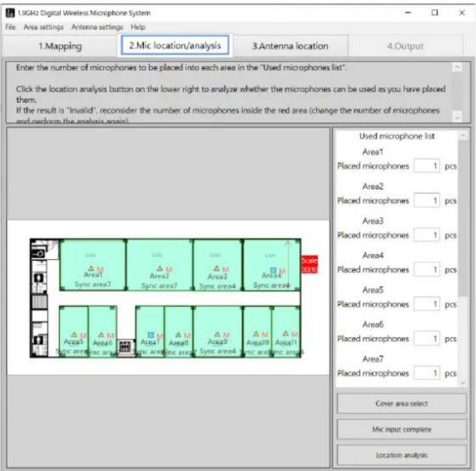Click the 'Used microphone list' heading
This screenshot has width=476, height=471.
coord(396,136)
